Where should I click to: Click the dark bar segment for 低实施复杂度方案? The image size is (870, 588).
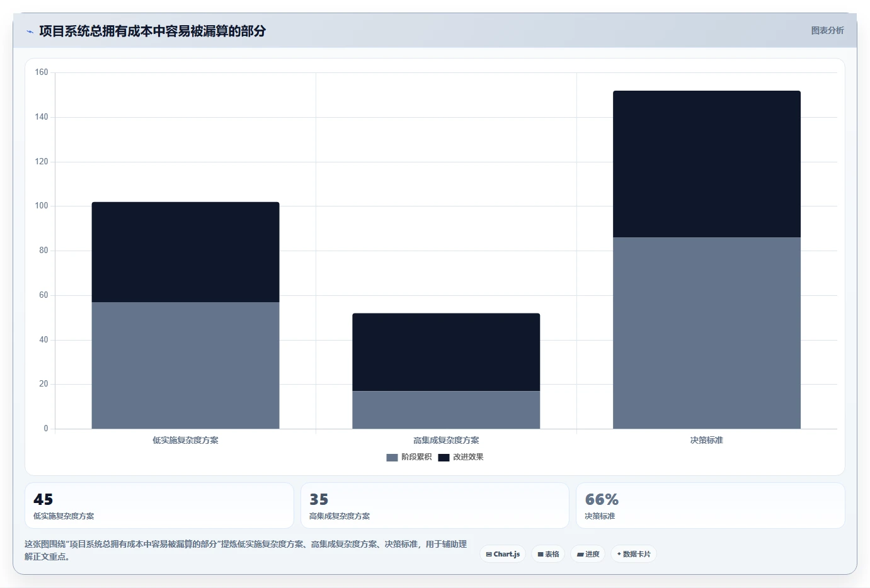[x=185, y=252]
